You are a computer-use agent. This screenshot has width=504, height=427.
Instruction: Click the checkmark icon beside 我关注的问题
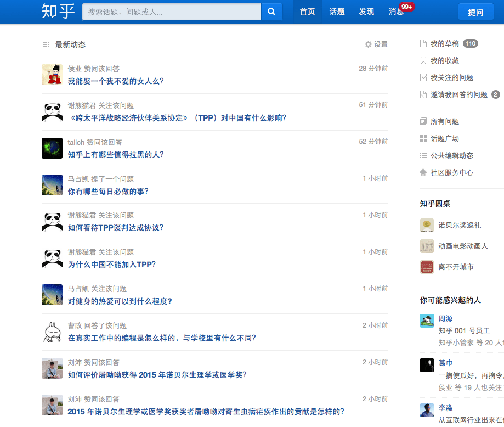423,77
